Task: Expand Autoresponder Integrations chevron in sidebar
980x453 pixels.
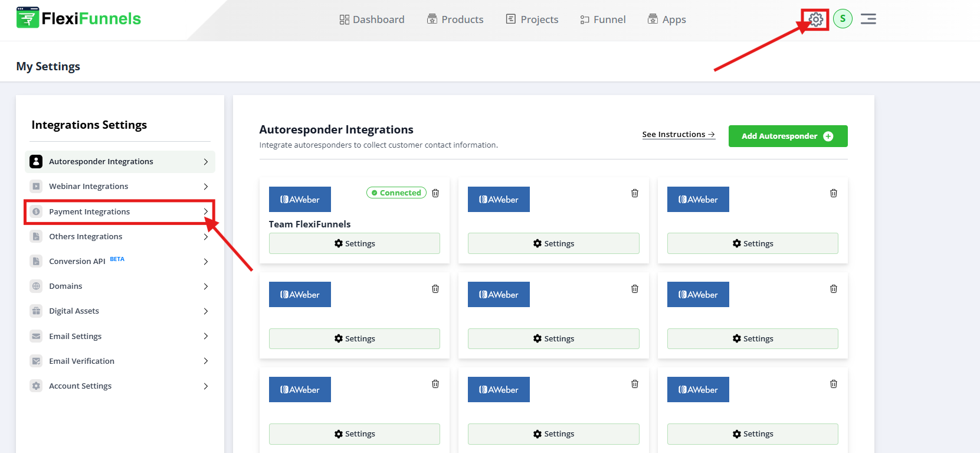Action: click(x=206, y=161)
